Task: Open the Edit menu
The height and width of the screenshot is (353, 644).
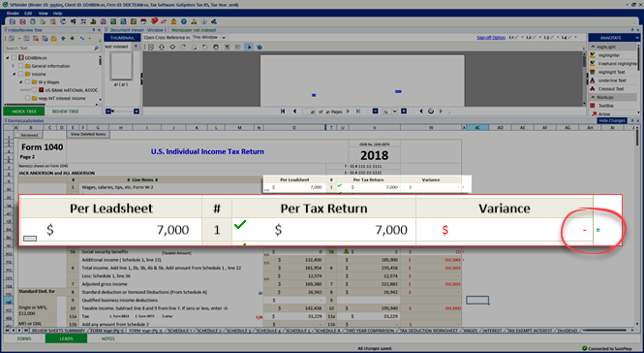Action: tap(28, 14)
